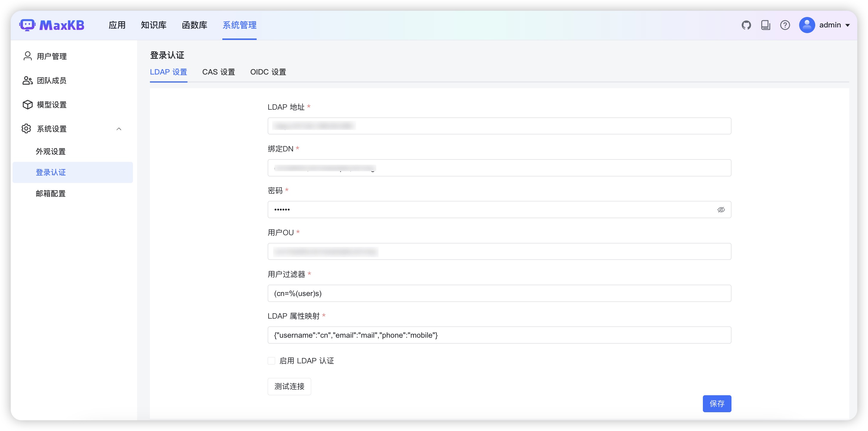Click the 用户管理 person icon
This screenshot has height=431, width=868.
(x=27, y=56)
